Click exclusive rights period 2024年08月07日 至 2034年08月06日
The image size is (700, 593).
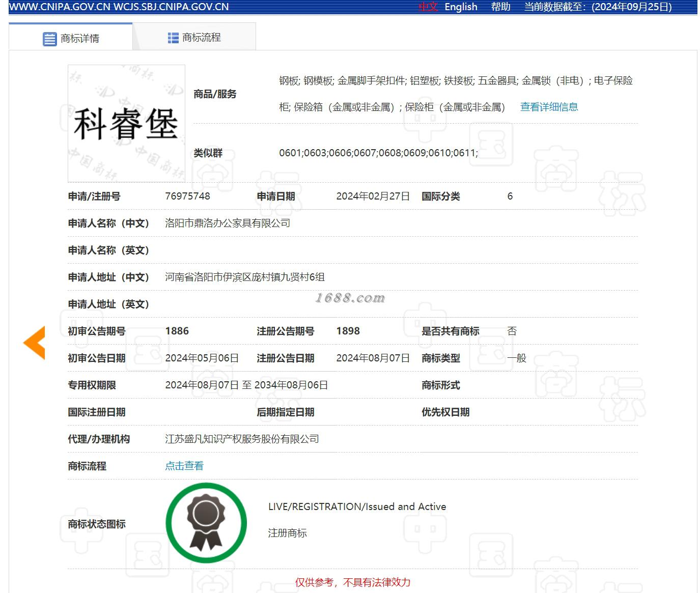(246, 385)
